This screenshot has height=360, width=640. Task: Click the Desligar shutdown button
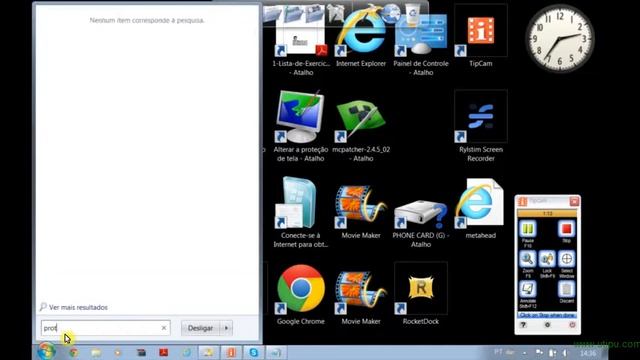point(200,328)
